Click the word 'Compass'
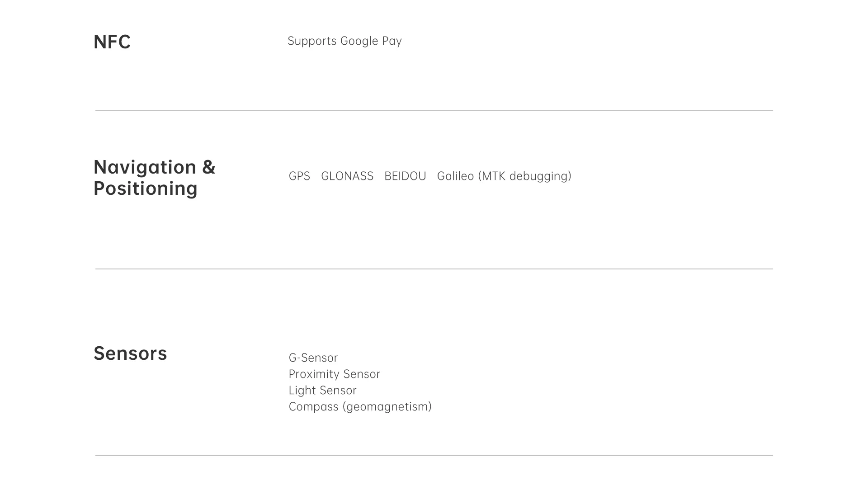The width and height of the screenshot is (868, 490). (x=313, y=407)
